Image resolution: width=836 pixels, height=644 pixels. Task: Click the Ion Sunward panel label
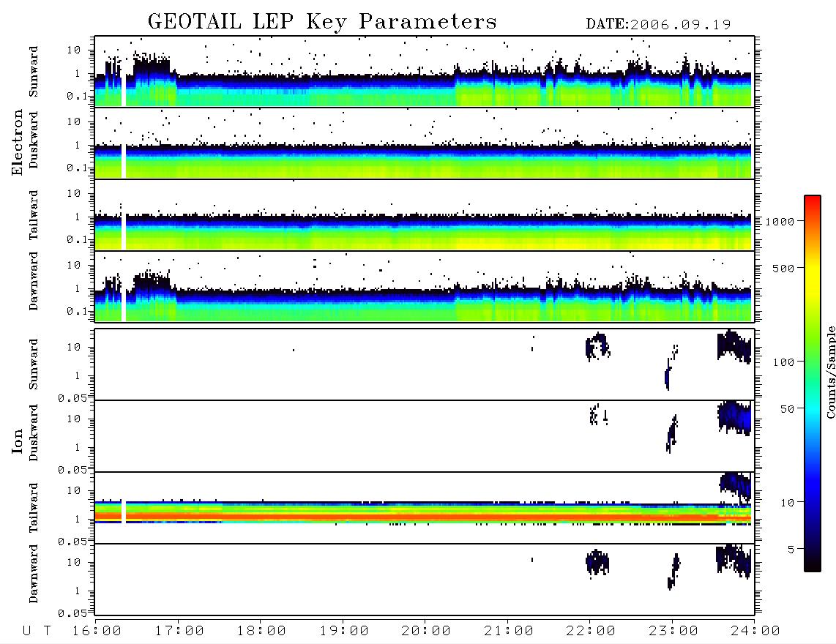(34, 364)
